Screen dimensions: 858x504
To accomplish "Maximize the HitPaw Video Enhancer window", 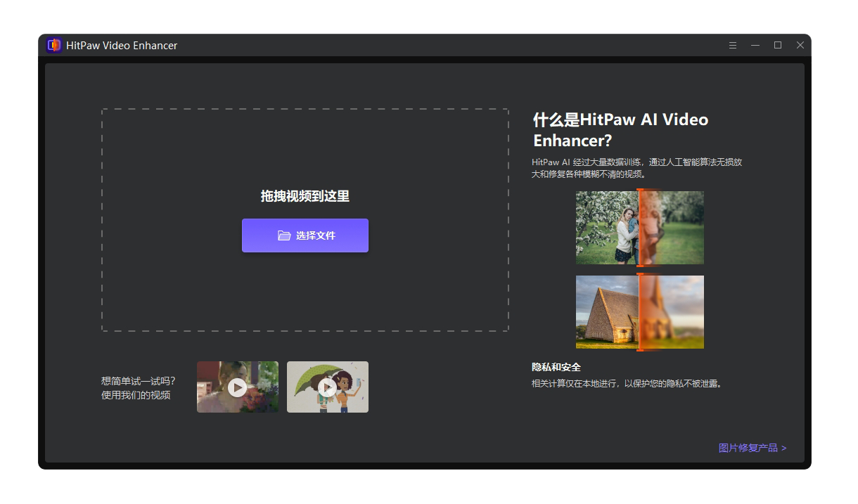I will tap(778, 45).
